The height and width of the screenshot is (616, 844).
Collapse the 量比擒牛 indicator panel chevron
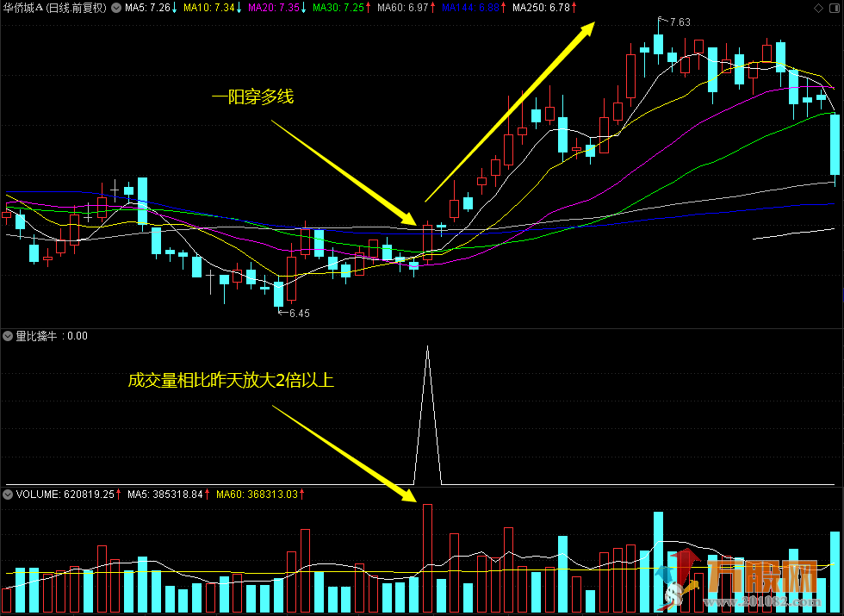8,336
